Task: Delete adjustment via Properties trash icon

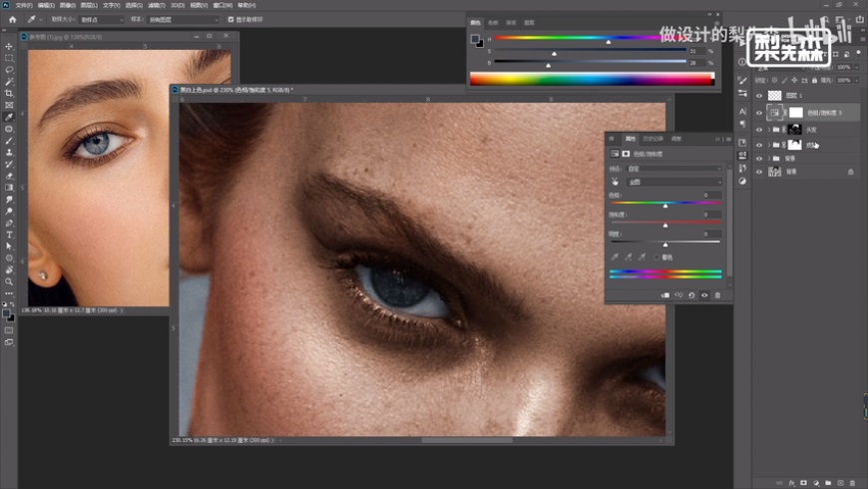Action: point(716,295)
